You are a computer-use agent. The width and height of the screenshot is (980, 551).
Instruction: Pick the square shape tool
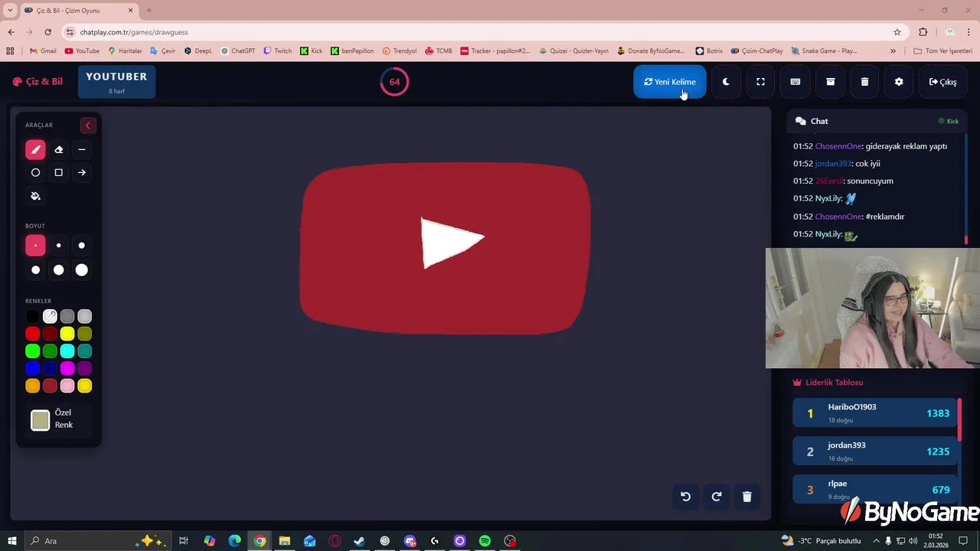[58, 173]
